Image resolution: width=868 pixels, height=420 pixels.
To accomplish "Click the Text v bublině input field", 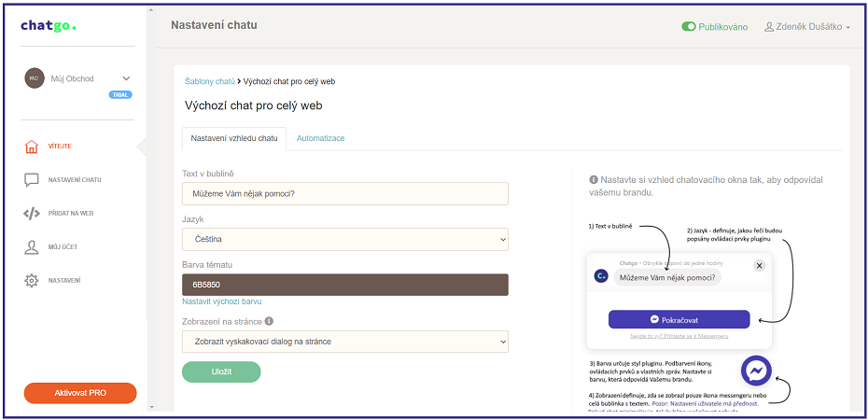I will [345, 194].
